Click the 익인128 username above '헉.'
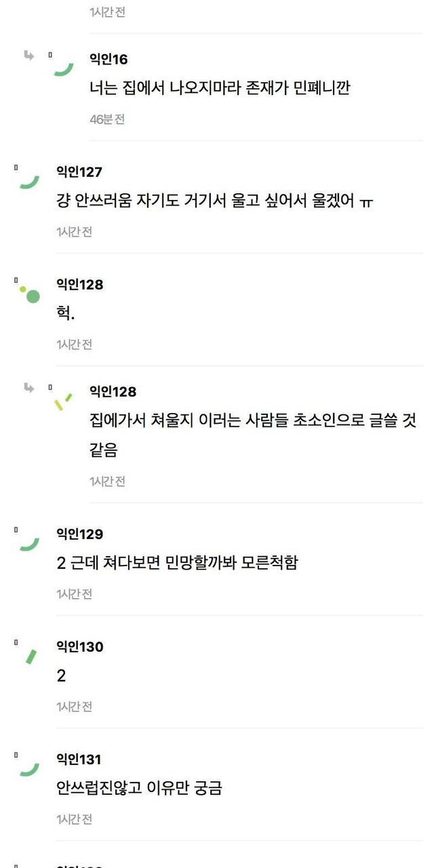 click(79, 285)
